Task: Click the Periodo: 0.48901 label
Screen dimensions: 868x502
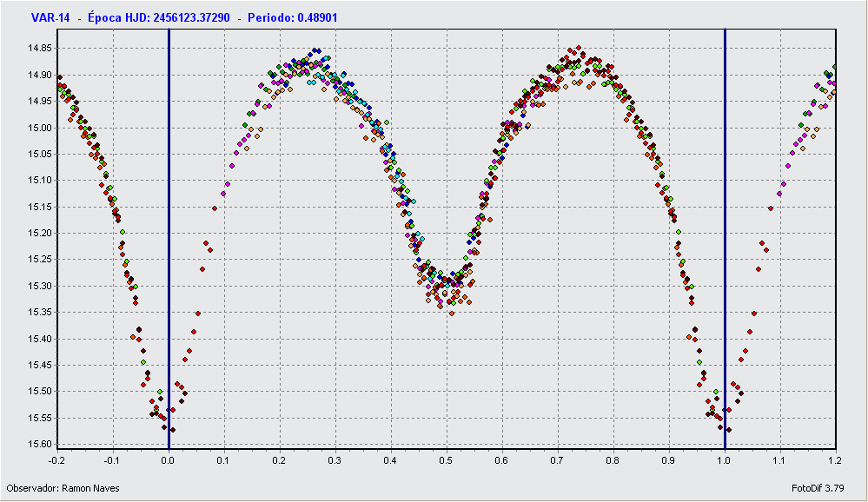Action: [292, 17]
